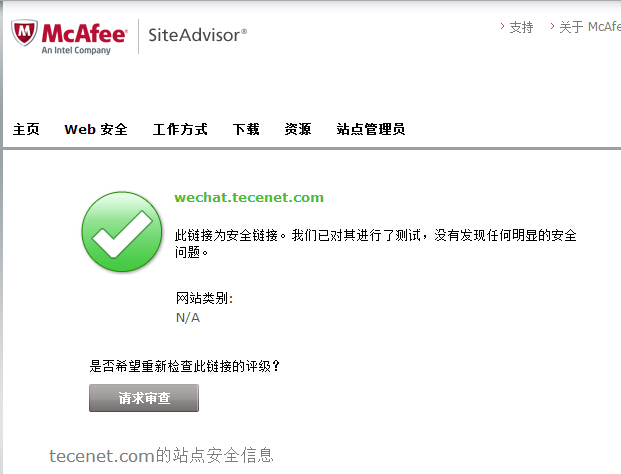
Task: Go to the 下载 navigation item
Action: tap(246, 129)
